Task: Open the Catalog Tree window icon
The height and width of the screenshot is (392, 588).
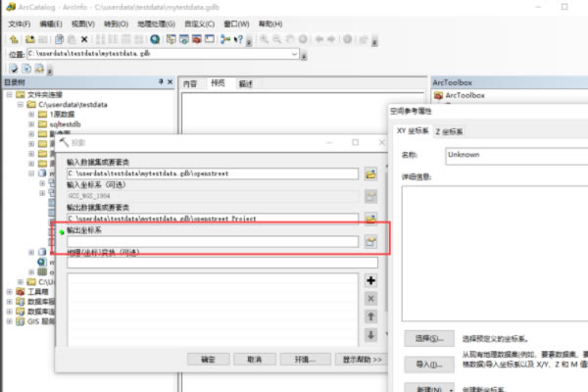Action: coord(171,39)
